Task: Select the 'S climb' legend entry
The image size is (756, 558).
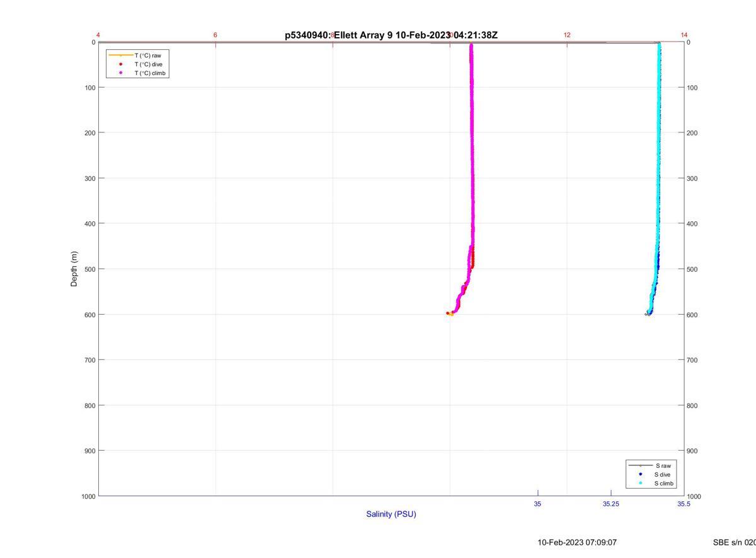Action: coord(664,484)
